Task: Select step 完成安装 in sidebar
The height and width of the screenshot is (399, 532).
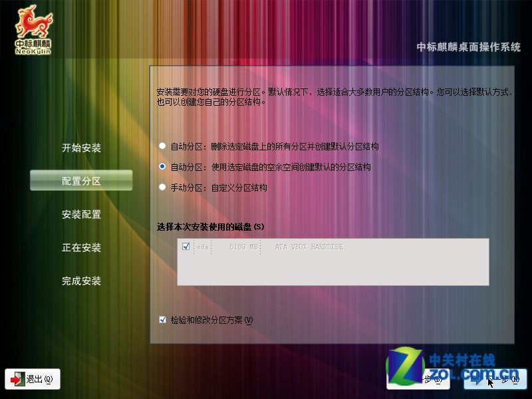Action: pyautogui.click(x=81, y=281)
